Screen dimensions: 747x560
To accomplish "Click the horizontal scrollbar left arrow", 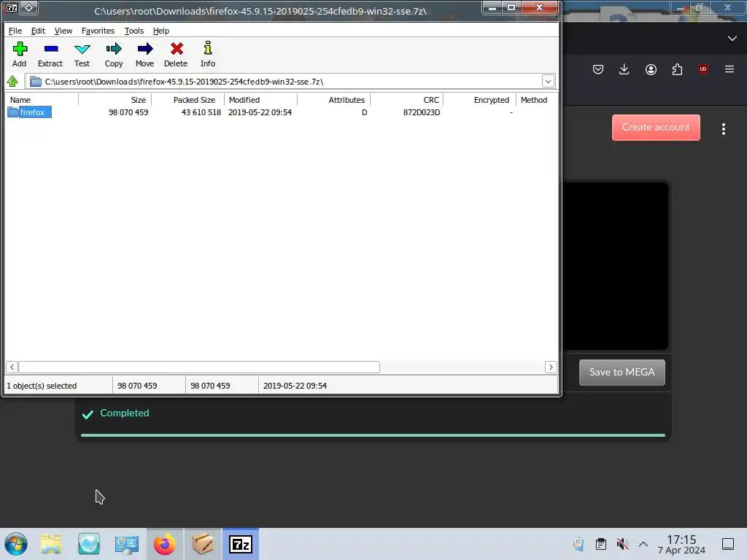I will [x=12, y=367].
